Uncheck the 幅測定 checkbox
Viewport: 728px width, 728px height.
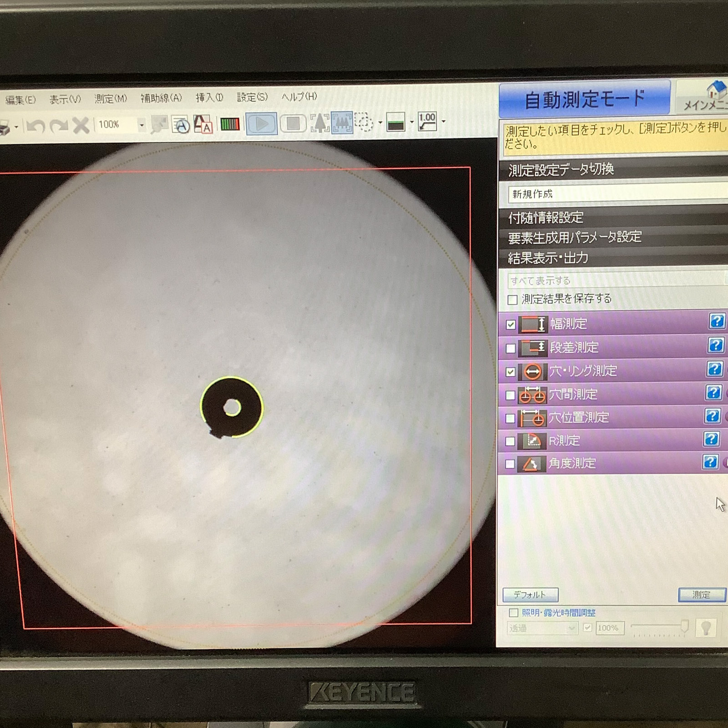point(511,324)
